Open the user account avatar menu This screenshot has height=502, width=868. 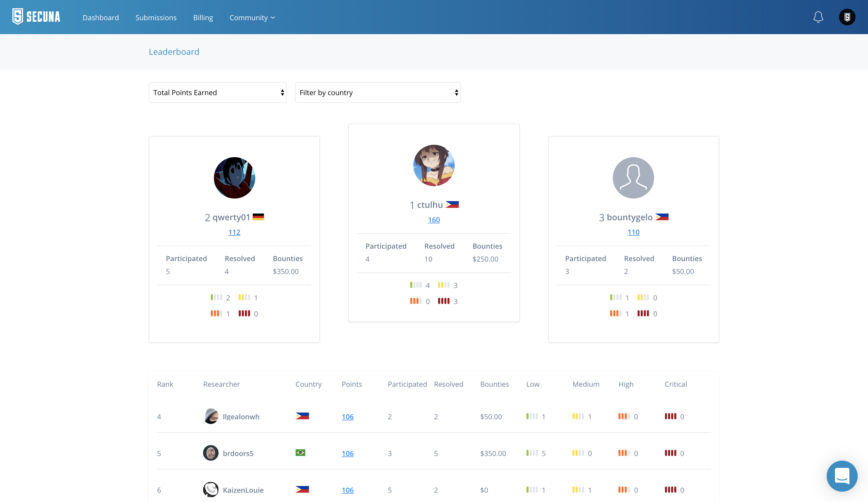pos(847,17)
